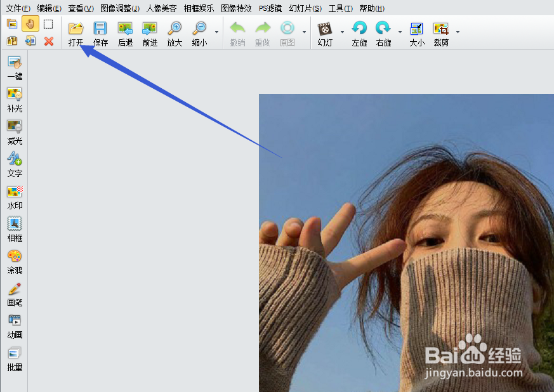Expand dropdown arrow next to 原图
Viewport: 554px width, 392px height.
pos(304,32)
